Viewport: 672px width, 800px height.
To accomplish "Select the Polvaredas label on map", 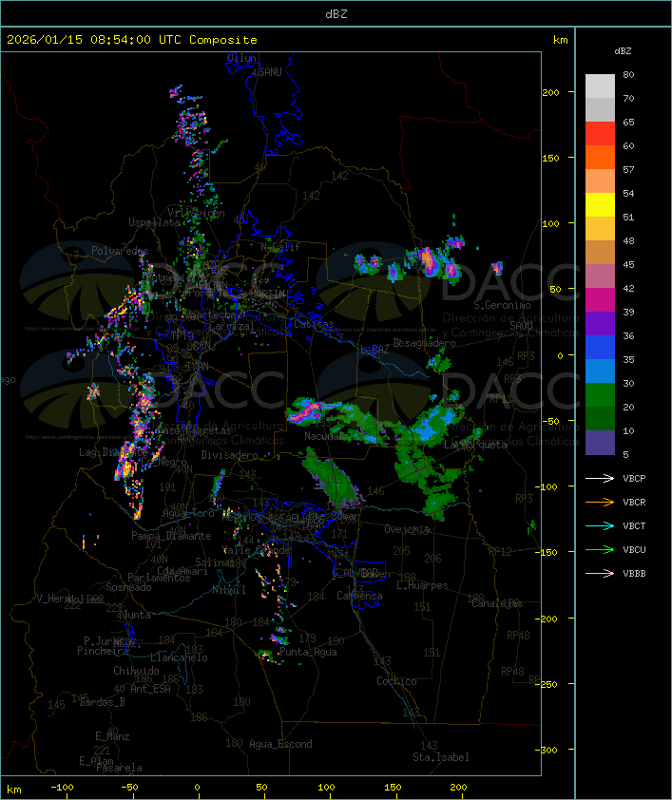I will pos(120,251).
